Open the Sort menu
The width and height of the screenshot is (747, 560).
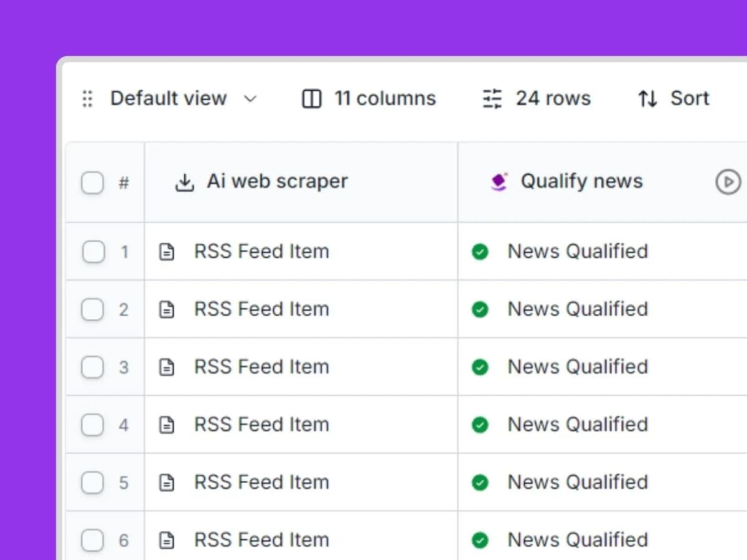tap(689, 98)
